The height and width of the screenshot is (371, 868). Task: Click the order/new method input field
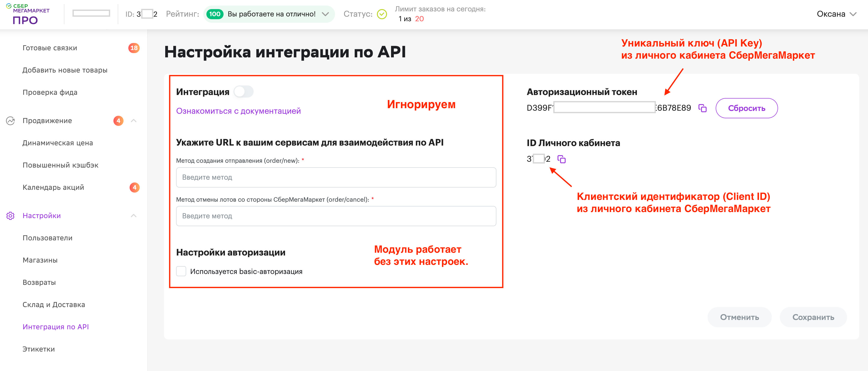click(x=336, y=177)
